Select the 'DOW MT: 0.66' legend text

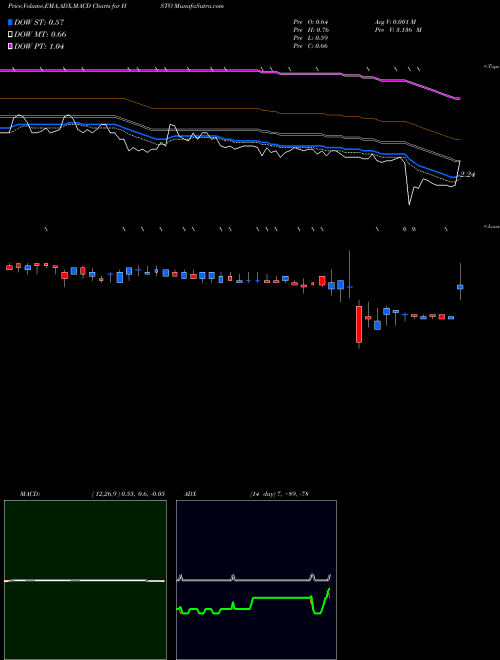(40, 35)
